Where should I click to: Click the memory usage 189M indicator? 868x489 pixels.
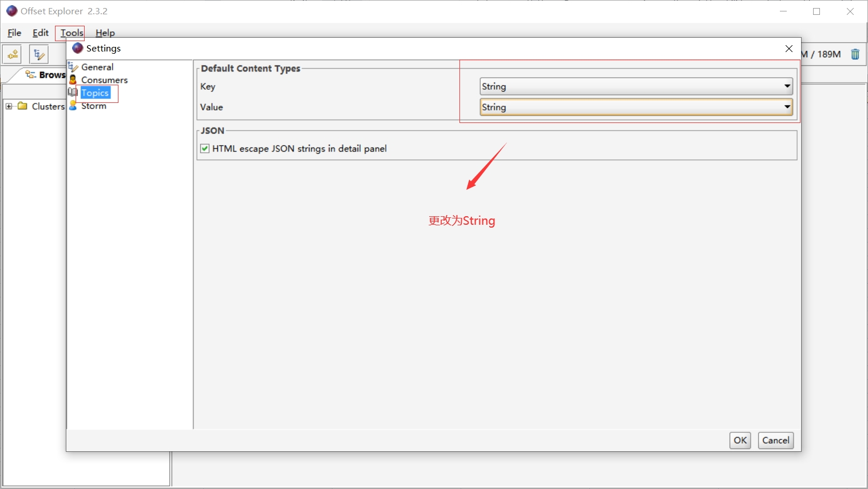point(822,54)
